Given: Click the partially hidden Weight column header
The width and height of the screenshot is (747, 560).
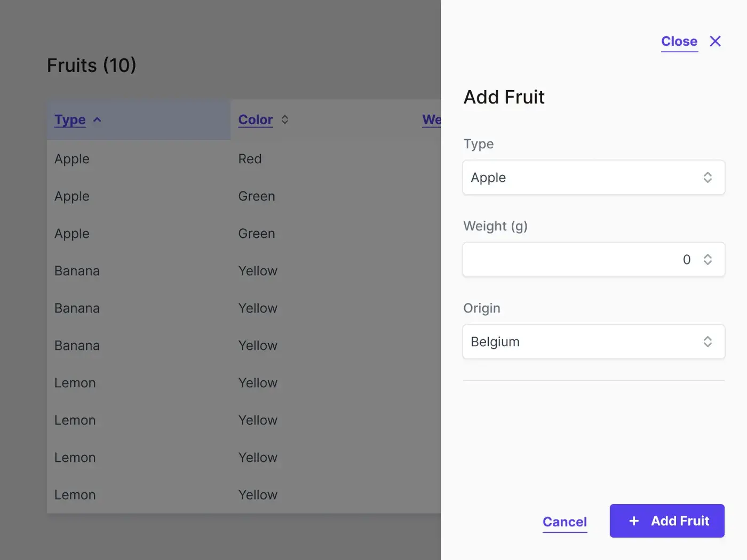Looking at the screenshot, I should point(431,119).
